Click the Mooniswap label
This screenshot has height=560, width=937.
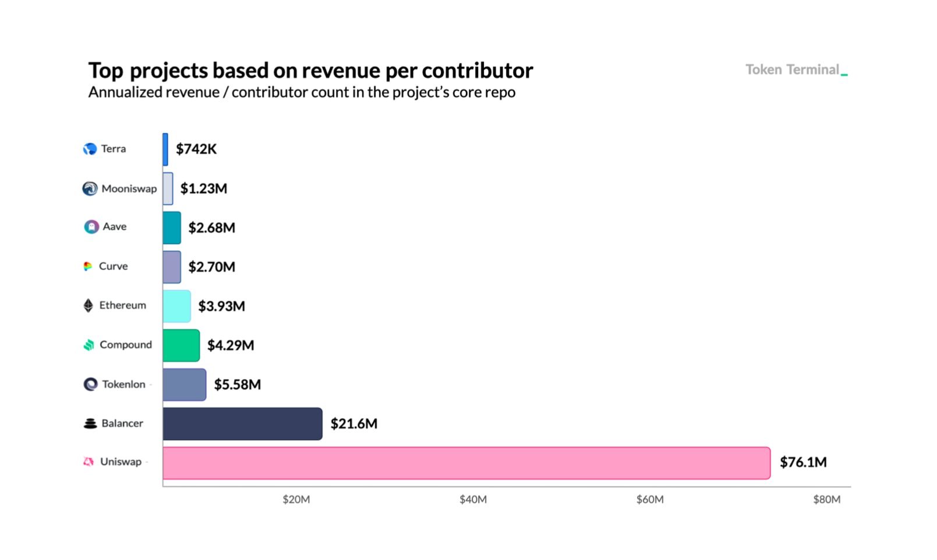(x=129, y=189)
